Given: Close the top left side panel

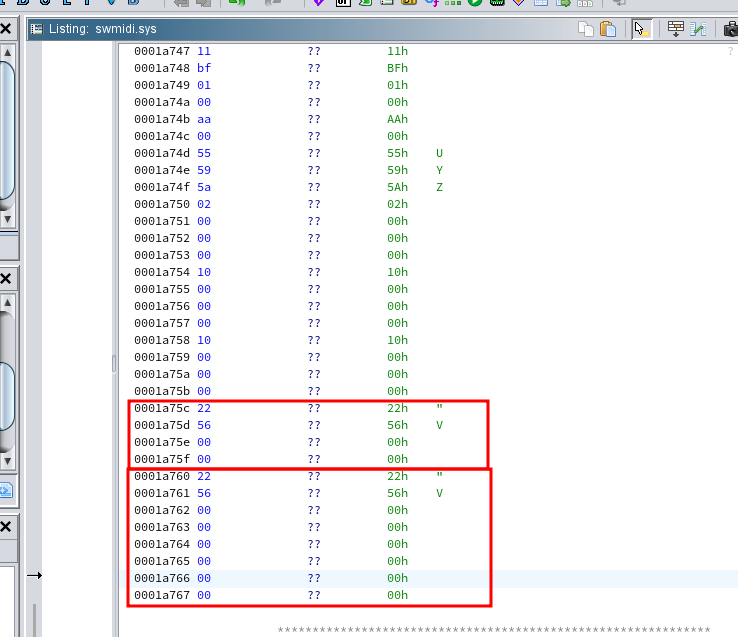Looking at the screenshot, I should coord(6,29).
